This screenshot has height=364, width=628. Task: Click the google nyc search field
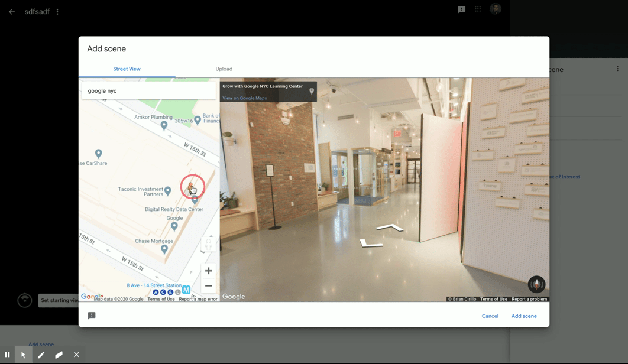click(x=148, y=91)
